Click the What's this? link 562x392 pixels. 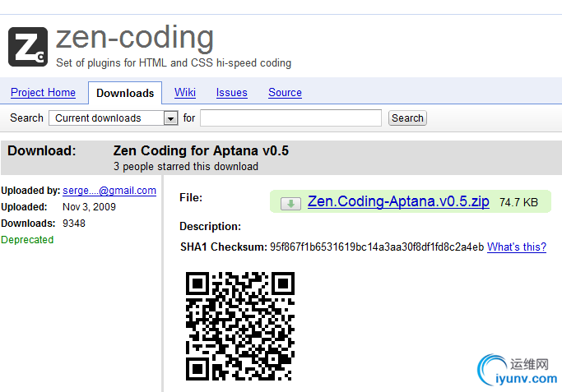(x=517, y=247)
